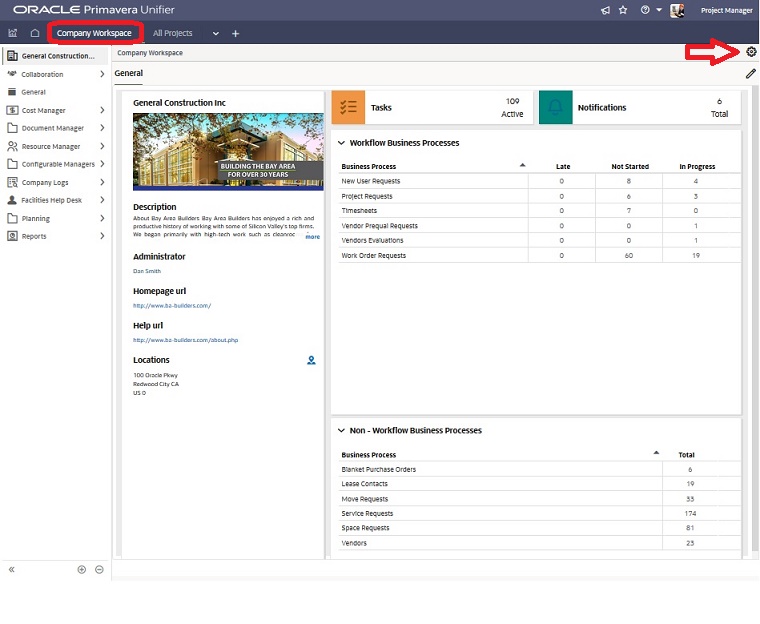The width and height of the screenshot is (760, 624).
Task: Open the New User Requests row
Action: tap(539, 181)
